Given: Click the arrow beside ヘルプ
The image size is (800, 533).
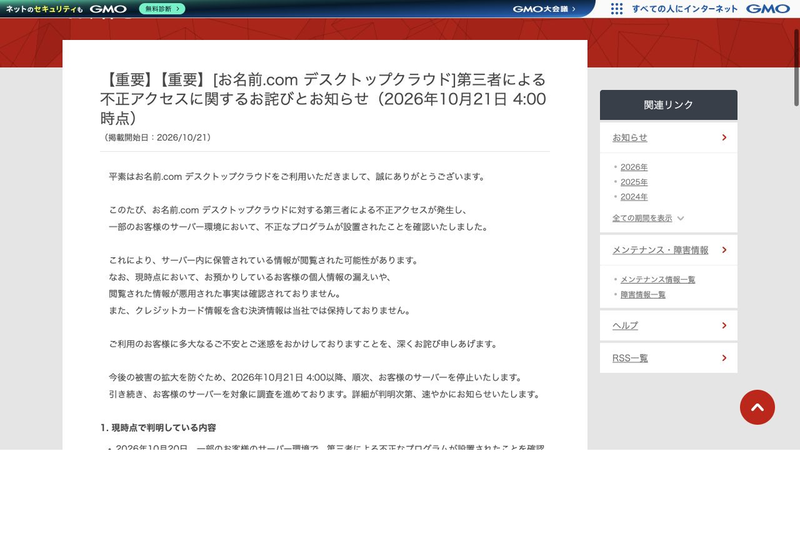Looking at the screenshot, I should (x=724, y=325).
